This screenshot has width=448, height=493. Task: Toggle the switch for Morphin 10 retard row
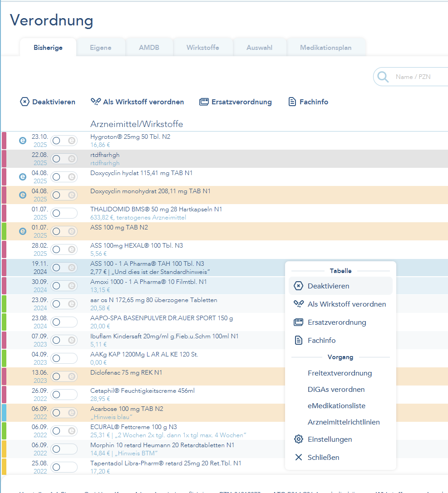pos(64,449)
